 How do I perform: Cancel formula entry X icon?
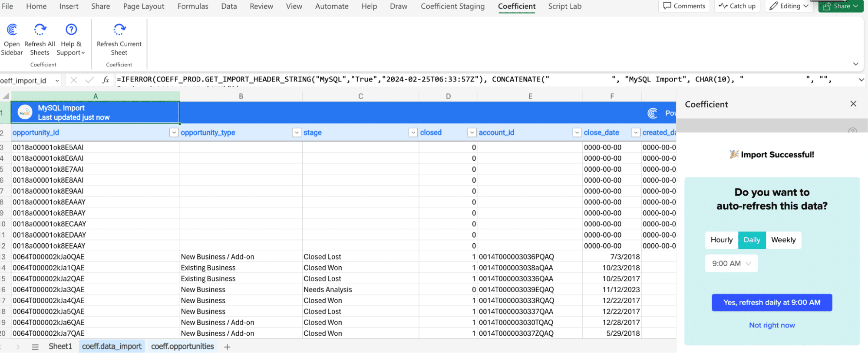click(74, 80)
